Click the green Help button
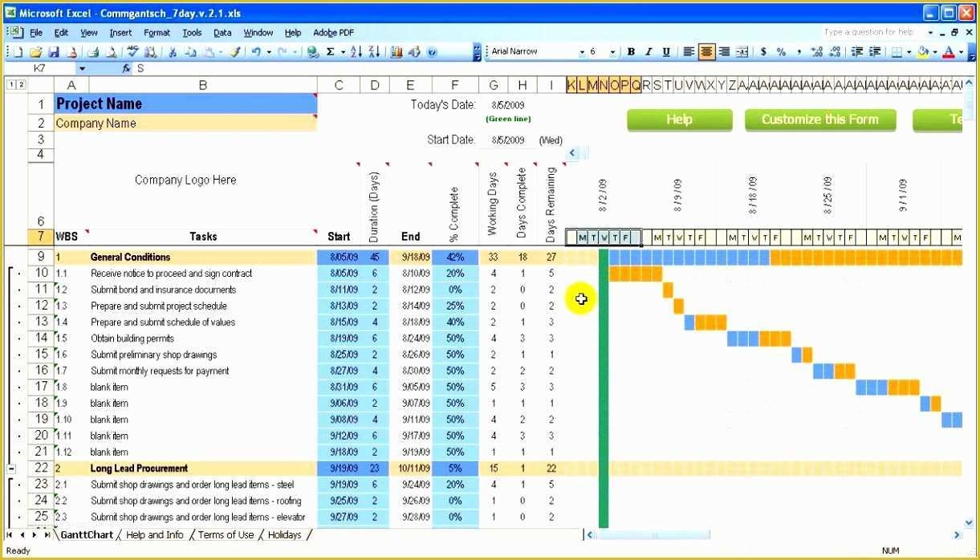This screenshot has width=980, height=560. click(x=679, y=120)
